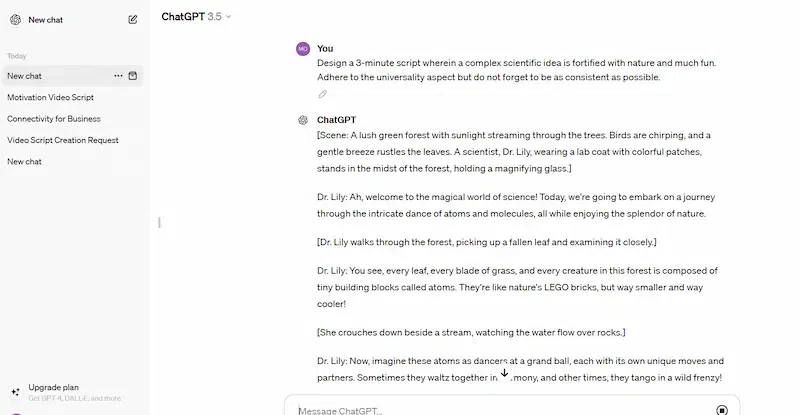Click the purple user avatar beside You
The image size is (800, 415).
coord(303,48)
